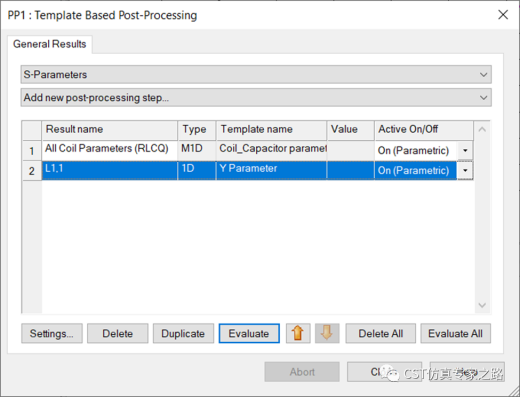Viewport: 521px width, 397px height.
Task: Open Settings for the selected result
Action: point(52,333)
